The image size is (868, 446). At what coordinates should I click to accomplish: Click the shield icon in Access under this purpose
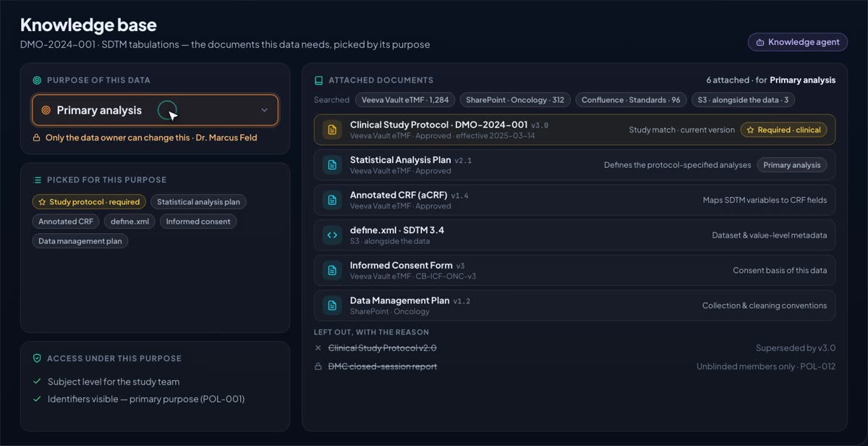pos(37,358)
